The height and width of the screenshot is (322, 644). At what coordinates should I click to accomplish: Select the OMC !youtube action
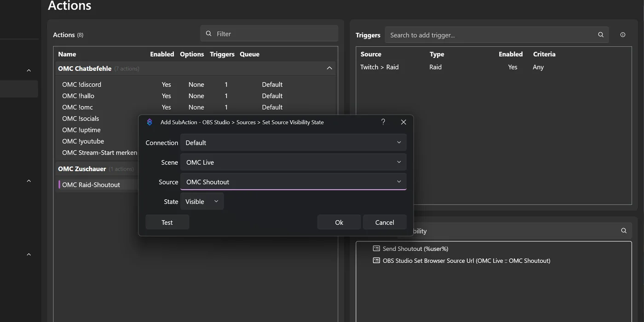point(83,141)
